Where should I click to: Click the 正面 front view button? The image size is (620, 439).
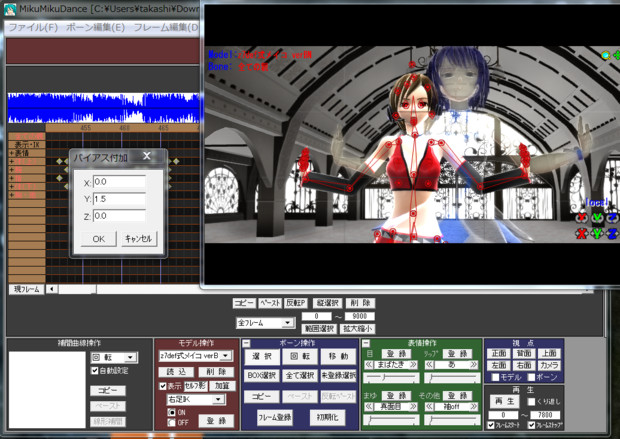coord(499,353)
